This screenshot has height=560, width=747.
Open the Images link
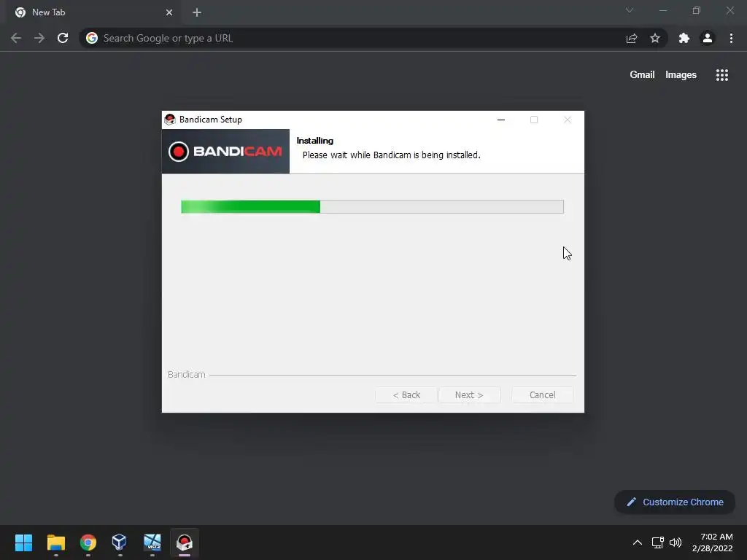point(681,75)
